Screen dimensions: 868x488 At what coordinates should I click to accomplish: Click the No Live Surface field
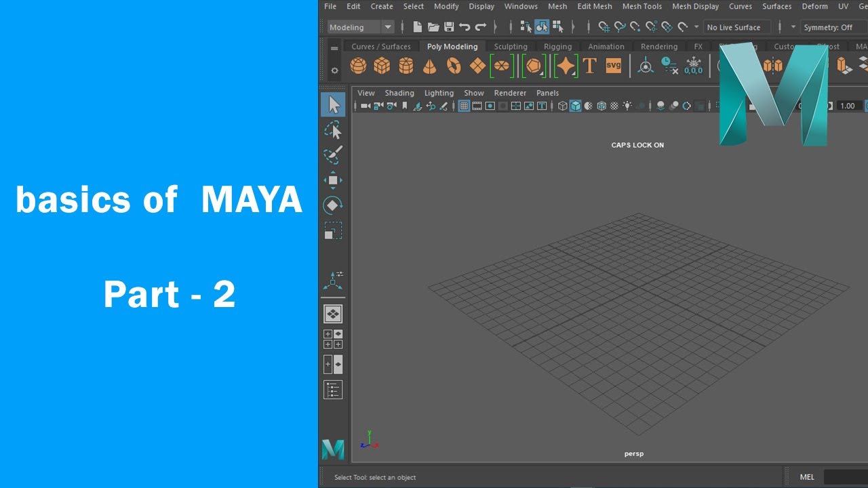pyautogui.click(x=737, y=27)
